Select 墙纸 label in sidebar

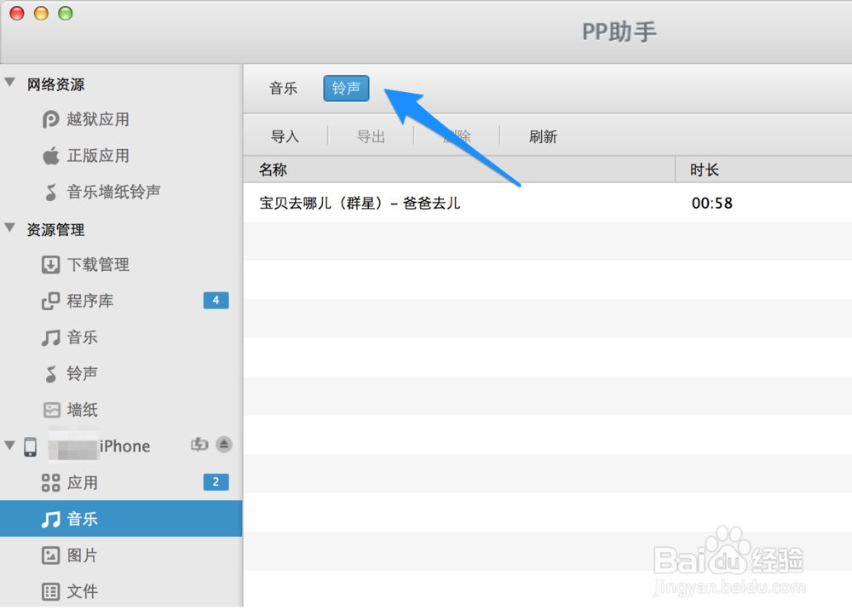click(x=82, y=410)
